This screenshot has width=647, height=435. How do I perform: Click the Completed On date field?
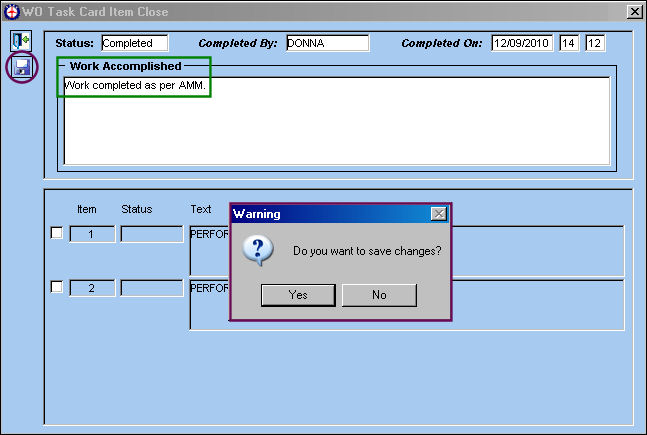coord(522,43)
